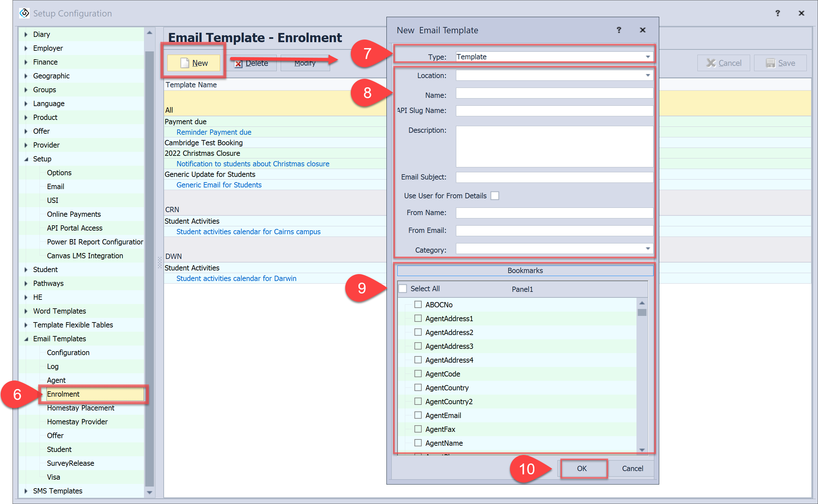The image size is (818, 504).
Task: Click OK in the dialog
Action: [582, 468]
